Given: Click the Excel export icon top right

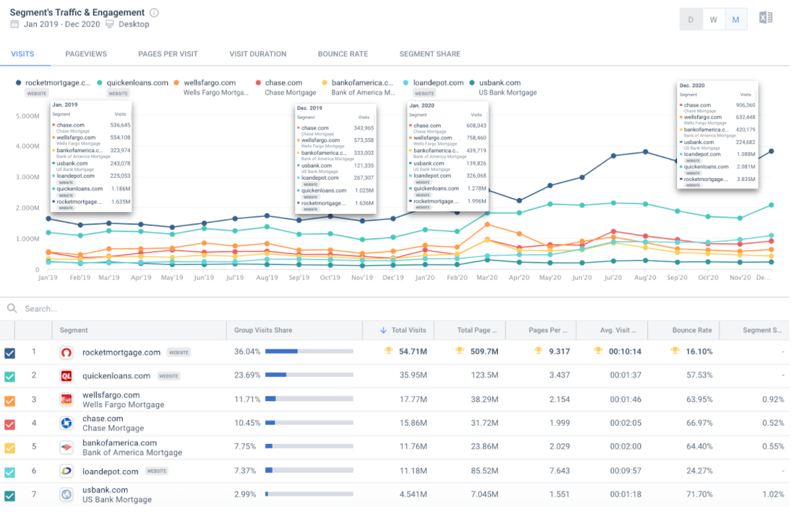Looking at the screenshot, I should [765, 17].
